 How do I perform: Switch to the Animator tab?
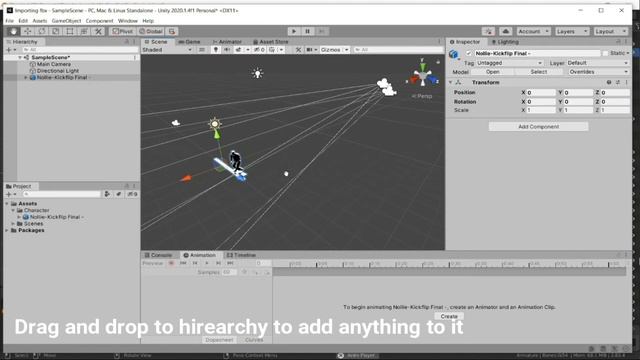point(227,42)
